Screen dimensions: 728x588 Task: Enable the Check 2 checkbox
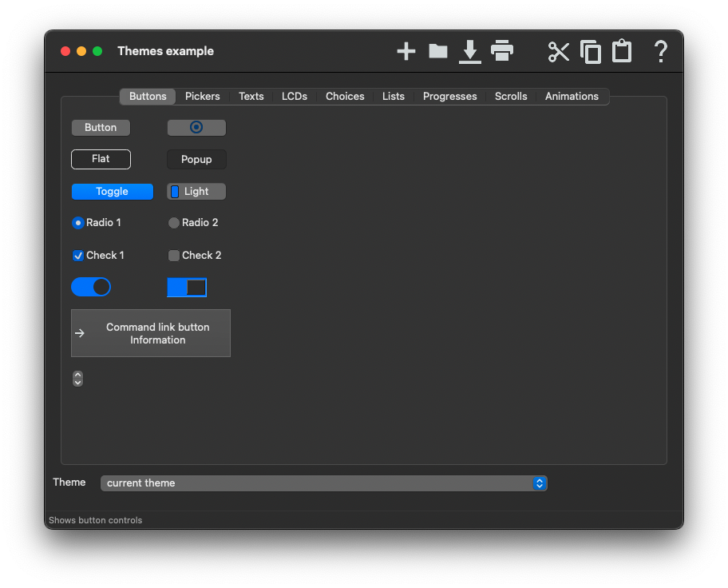pos(174,256)
